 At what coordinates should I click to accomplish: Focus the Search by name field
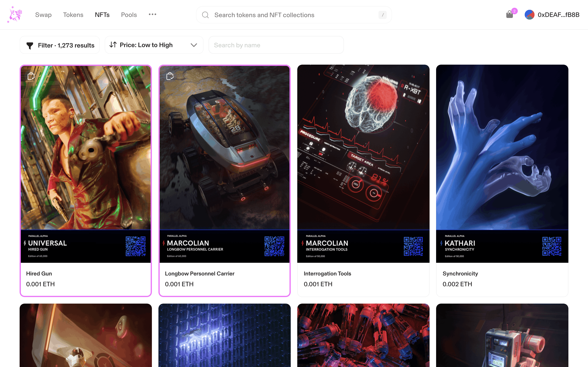click(276, 45)
